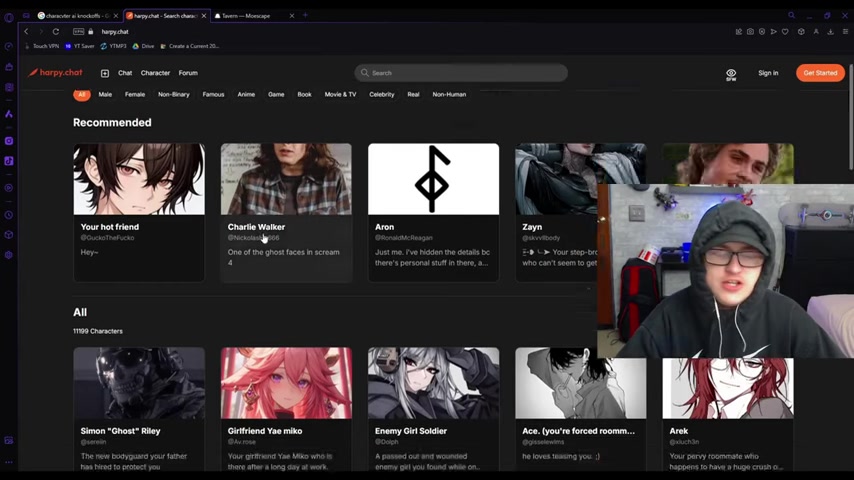Viewport: 854px width, 480px height.
Task: Open Aria AI in the sidebar
Action: (x=9, y=114)
